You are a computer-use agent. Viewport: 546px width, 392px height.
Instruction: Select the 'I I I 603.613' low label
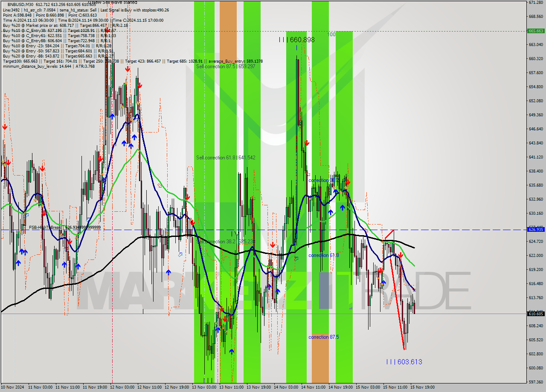coord(404,362)
